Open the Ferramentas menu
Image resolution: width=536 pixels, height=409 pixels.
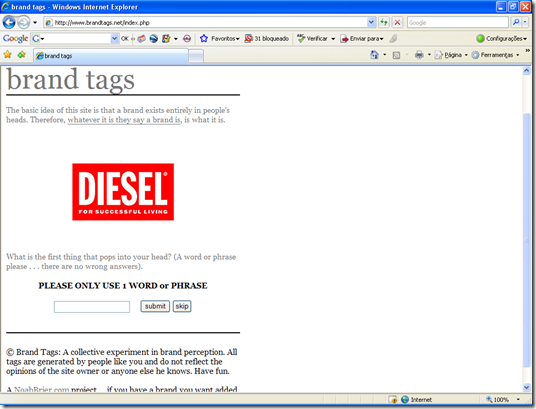tap(495, 55)
